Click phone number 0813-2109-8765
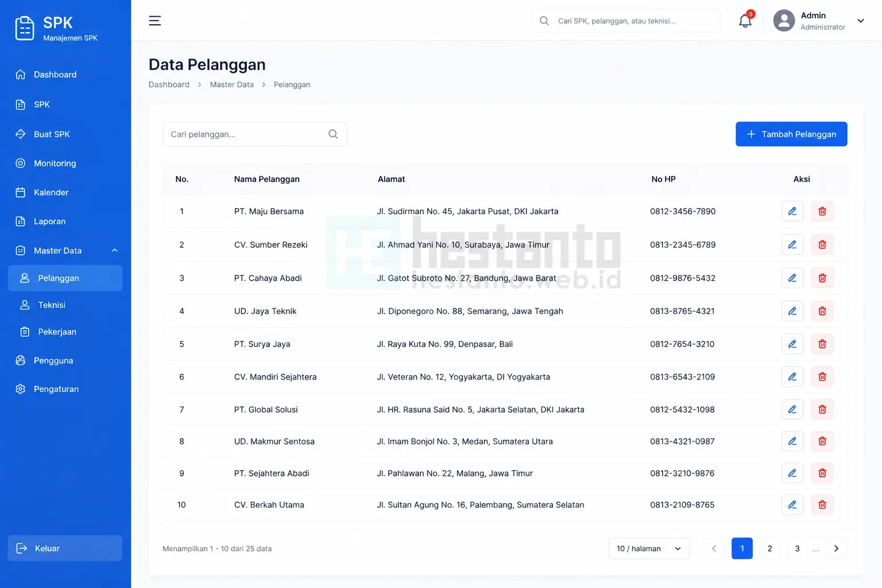Viewport: 882px width, 588px height. [682, 505]
